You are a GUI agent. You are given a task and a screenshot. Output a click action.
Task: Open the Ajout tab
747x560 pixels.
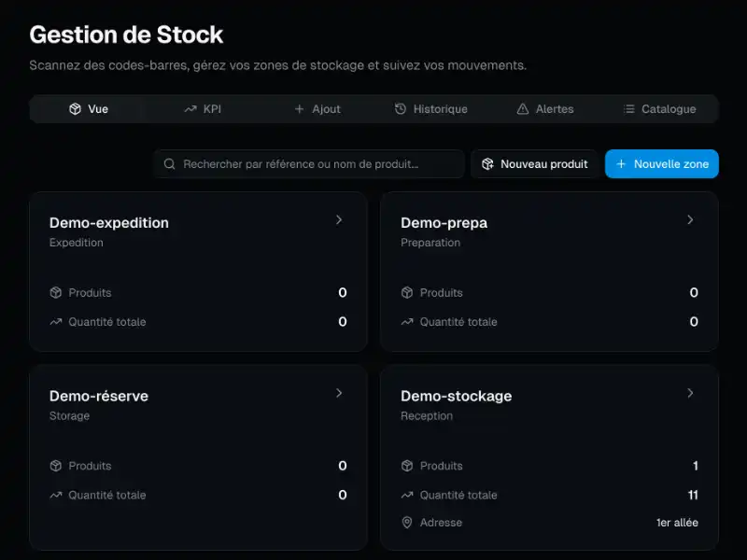(x=317, y=109)
